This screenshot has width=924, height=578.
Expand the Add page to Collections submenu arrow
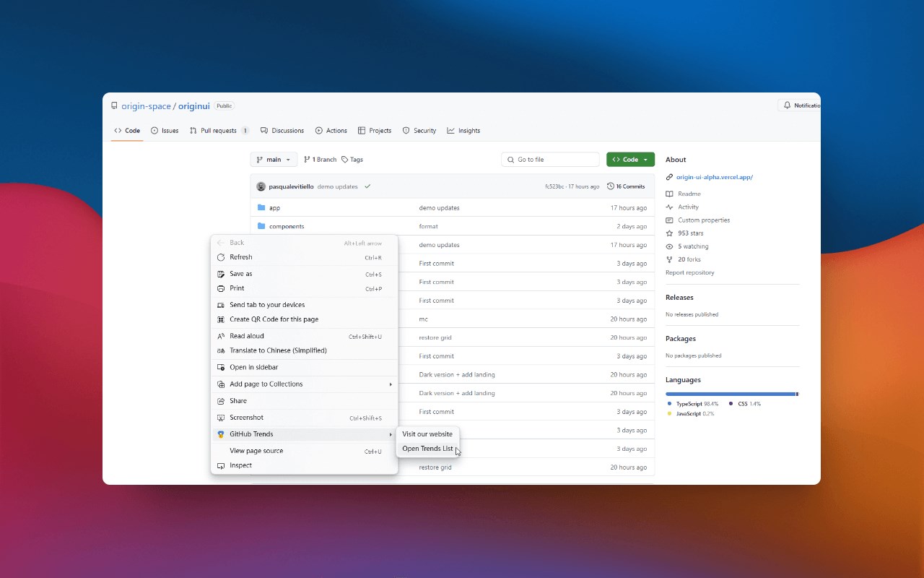[x=391, y=384]
